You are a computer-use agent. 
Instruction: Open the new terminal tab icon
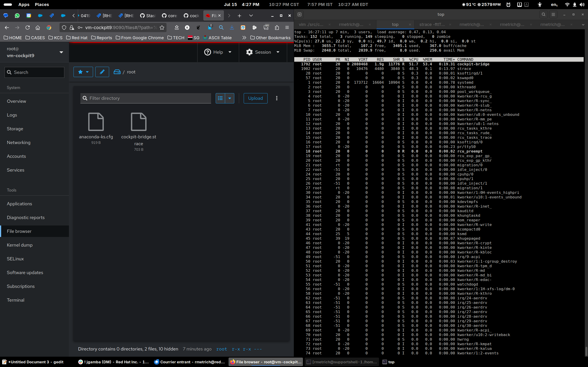click(x=299, y=14)
